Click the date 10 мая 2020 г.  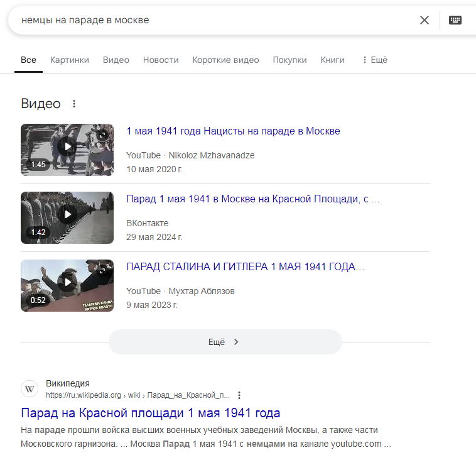coord(154,169)
